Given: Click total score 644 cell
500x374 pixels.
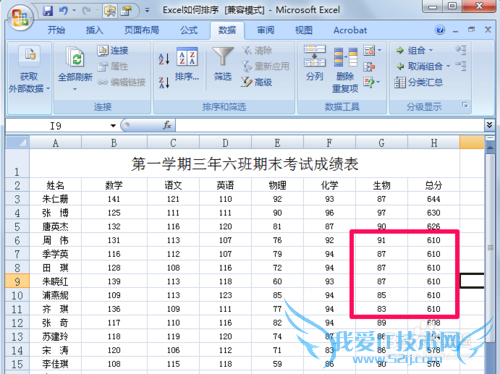Looking at the screenshot, I should [434, 199].
